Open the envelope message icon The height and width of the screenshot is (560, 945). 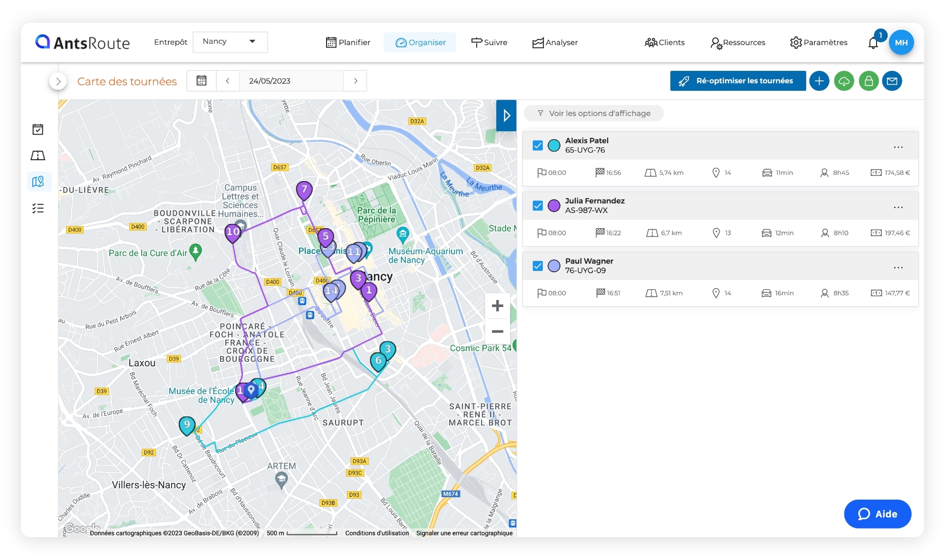tap(893, 81)
